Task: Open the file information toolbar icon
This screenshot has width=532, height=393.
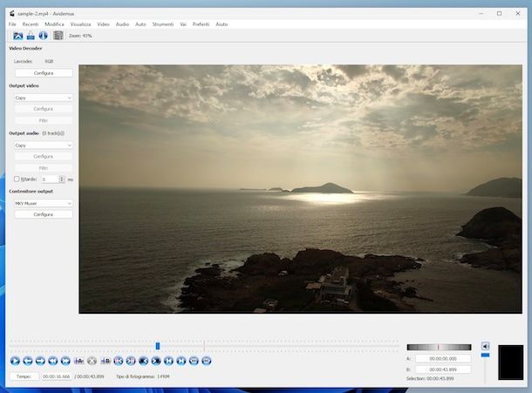Action: 44,36
